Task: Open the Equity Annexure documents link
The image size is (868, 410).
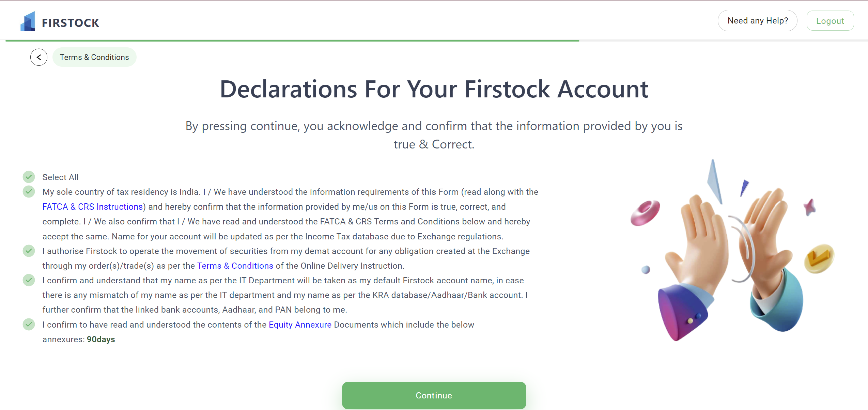Action: click(x=300, y=325)
